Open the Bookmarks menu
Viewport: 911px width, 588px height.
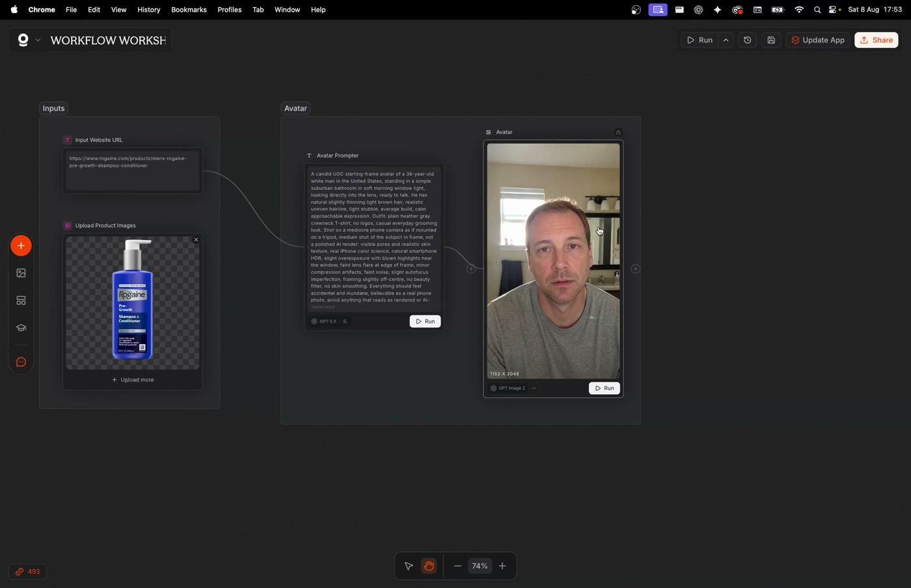(x=189, y=10)
